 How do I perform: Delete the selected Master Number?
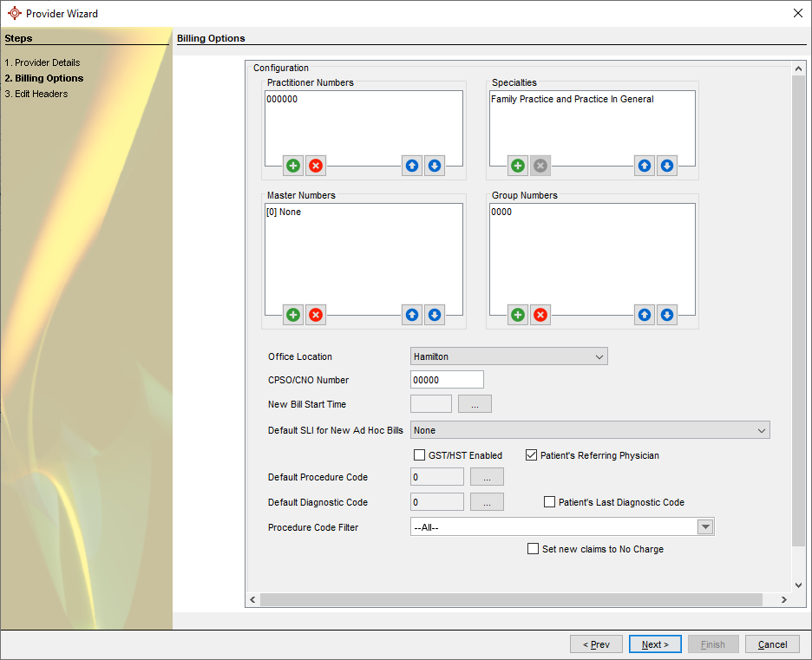coord(316,315)
